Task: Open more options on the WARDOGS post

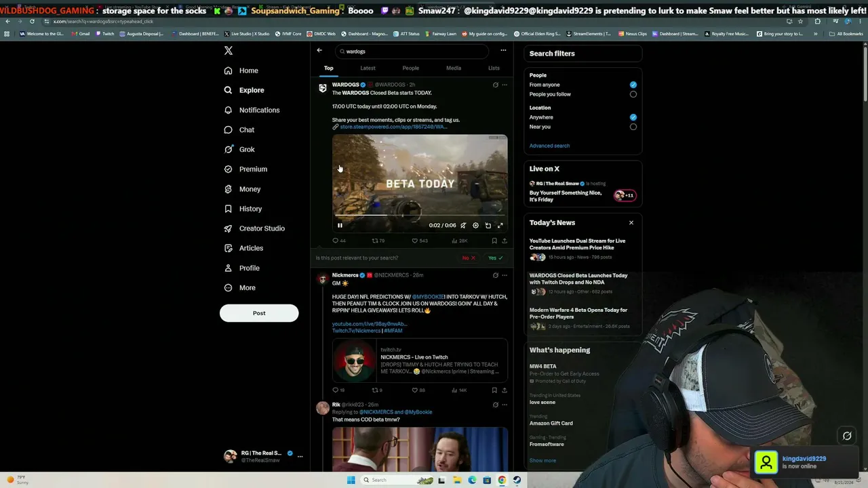Action: pos(505,85)
